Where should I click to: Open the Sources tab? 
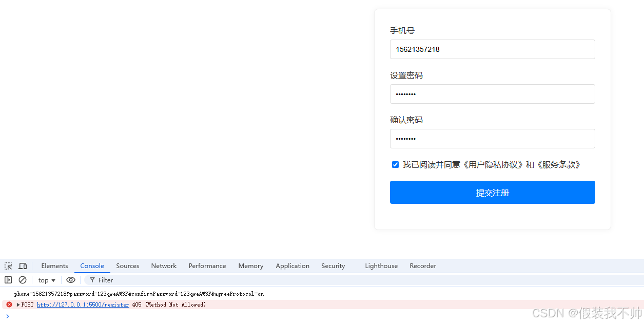(x=128, y=266)
